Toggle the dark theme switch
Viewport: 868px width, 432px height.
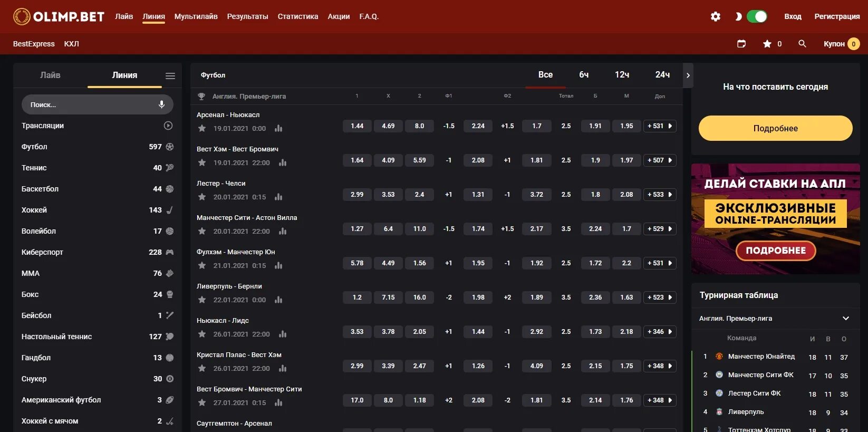pyautogui.click(x=757, y=16)
